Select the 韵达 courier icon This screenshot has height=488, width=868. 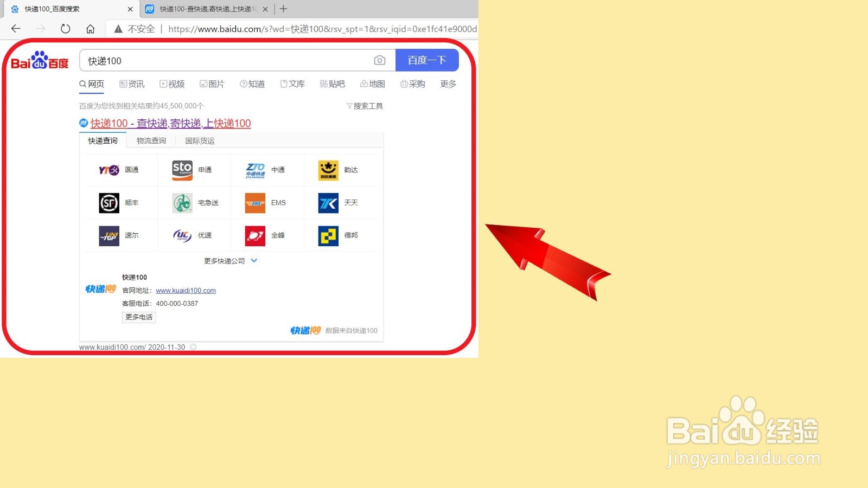pos(328,170)
